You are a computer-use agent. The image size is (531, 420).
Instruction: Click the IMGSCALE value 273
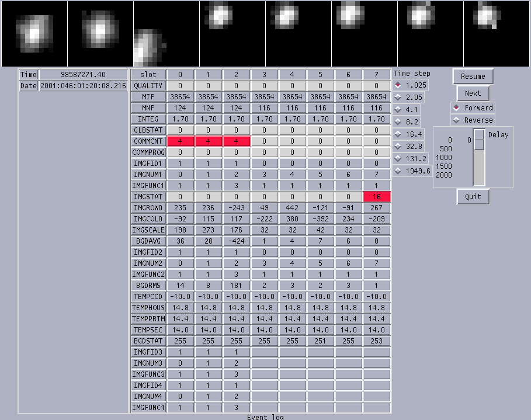(209, 230)
